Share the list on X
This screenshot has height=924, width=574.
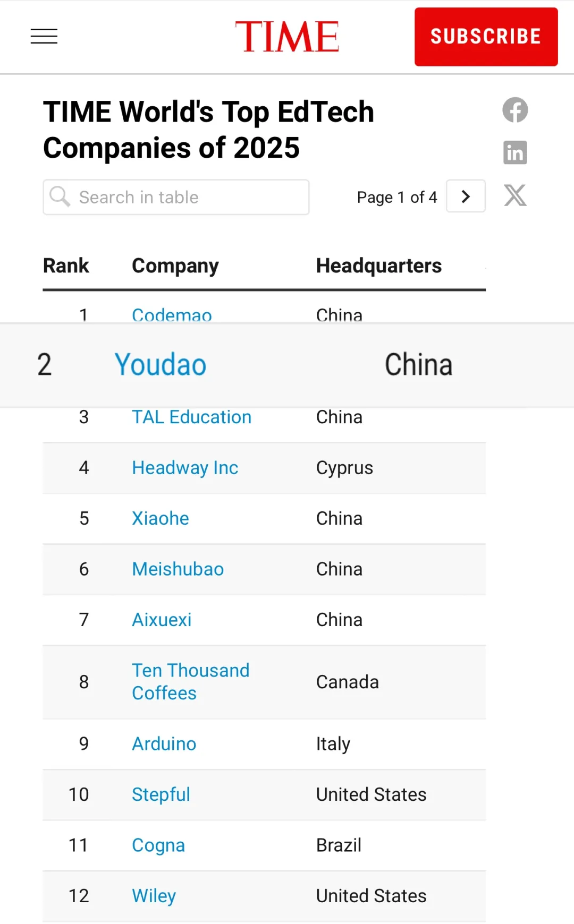[515, 195]
